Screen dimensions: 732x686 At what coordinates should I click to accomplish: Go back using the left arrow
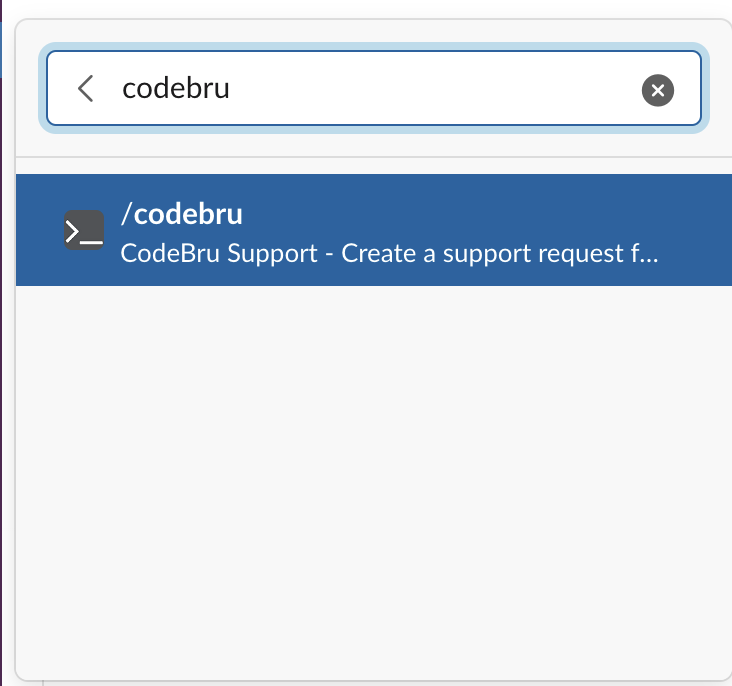click(x=86, y=89)
